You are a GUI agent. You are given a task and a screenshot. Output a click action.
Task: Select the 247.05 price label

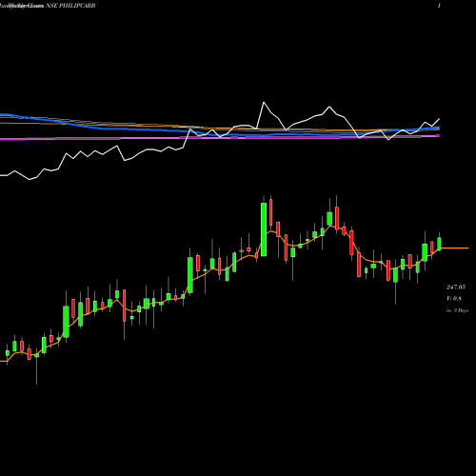(x=456, y=288)
